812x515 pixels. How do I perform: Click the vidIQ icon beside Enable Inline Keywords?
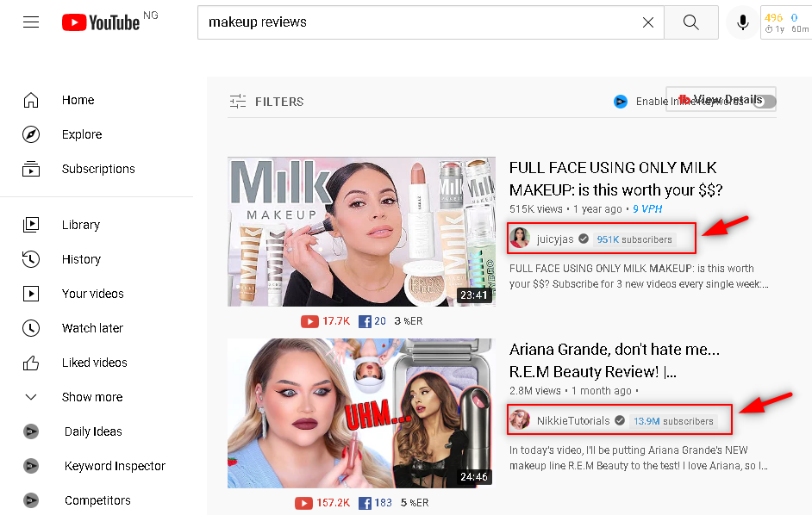[x=621, y=102]
